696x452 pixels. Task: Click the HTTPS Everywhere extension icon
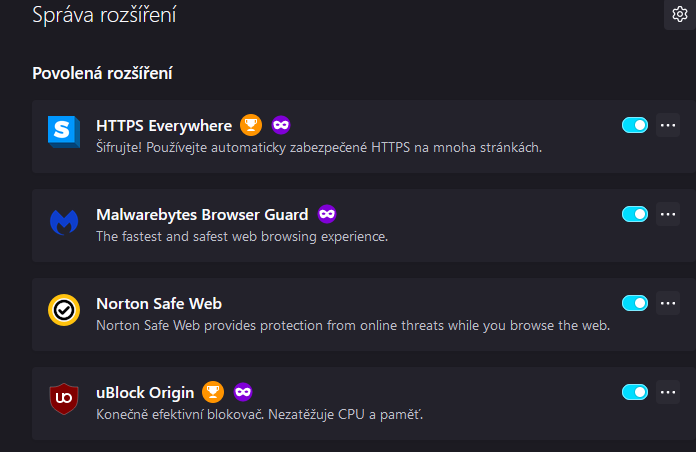click(64, 133)
